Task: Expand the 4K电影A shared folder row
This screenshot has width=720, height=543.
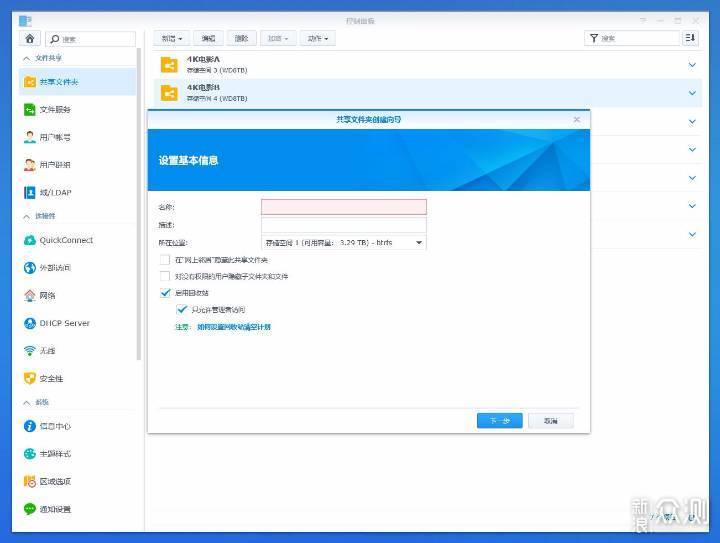Action: tap(691, 65)
